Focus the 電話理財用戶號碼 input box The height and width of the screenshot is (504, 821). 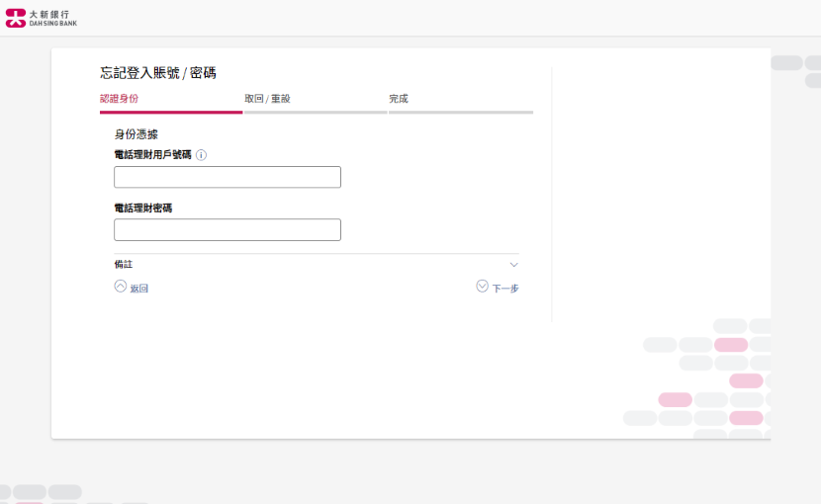click(x=228, y=177)
